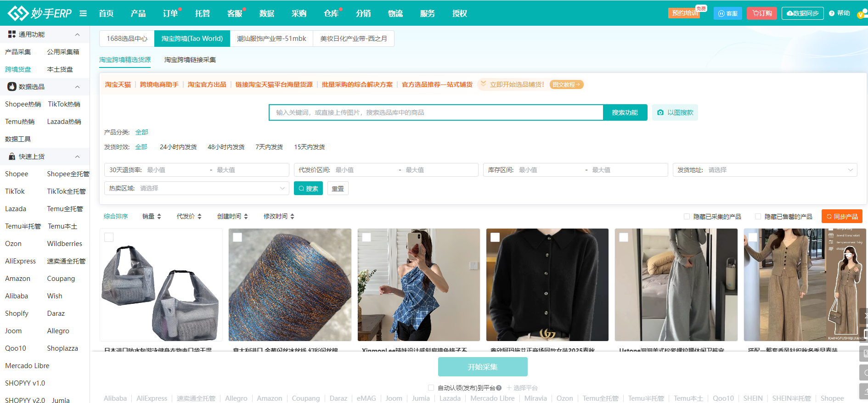Open the black cardigan product thumbnail
Screen dimensions: 868x403
pyautogui.click(x=547, y=285)
